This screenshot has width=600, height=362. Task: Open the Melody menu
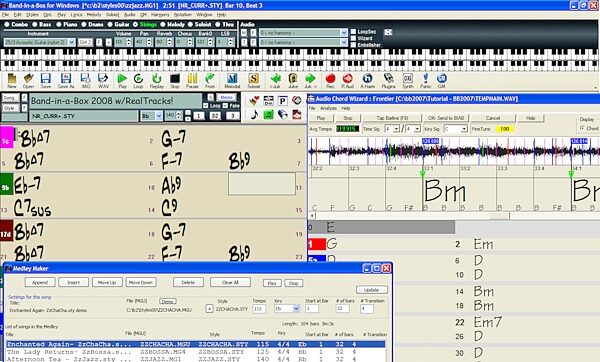pos(94,15)
